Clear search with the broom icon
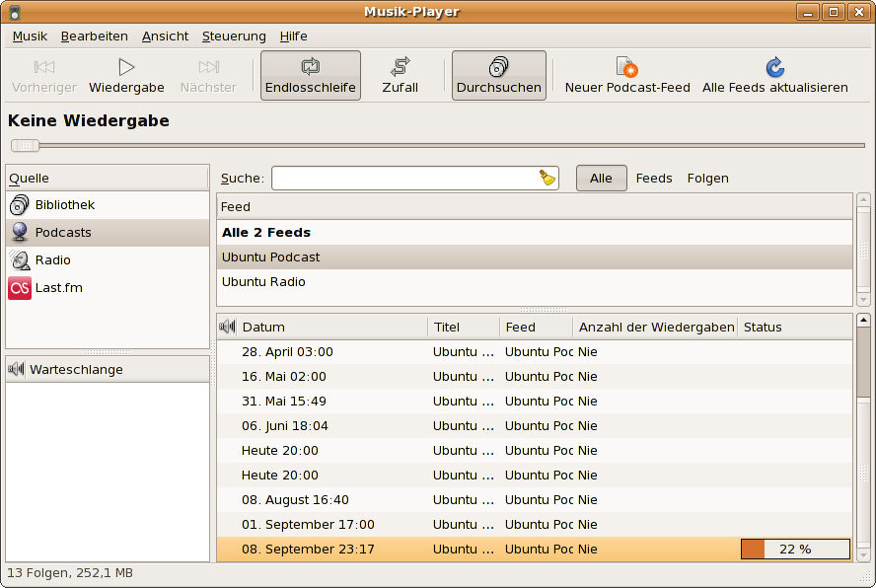The width and height of the screenshot is (876, 588). tap(547, 178)
